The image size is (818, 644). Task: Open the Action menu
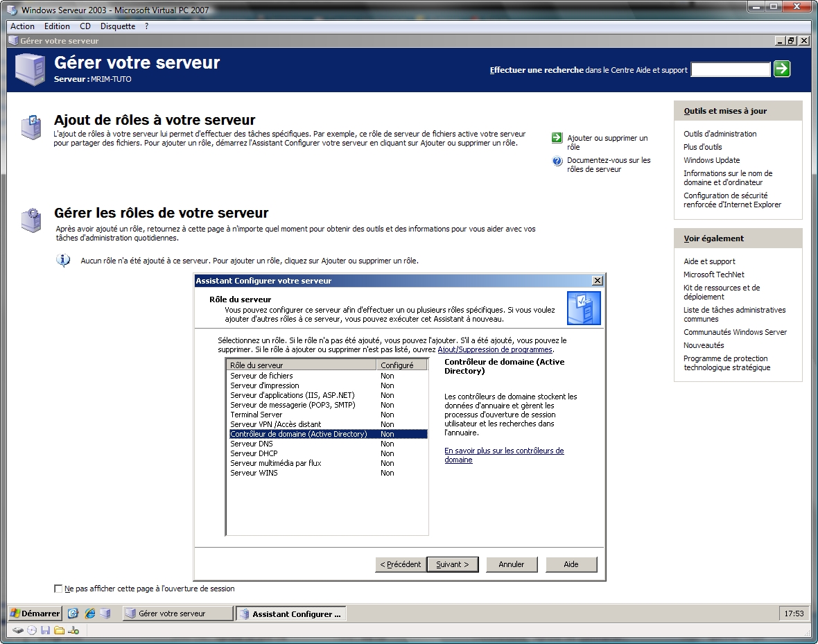(22, 26)
